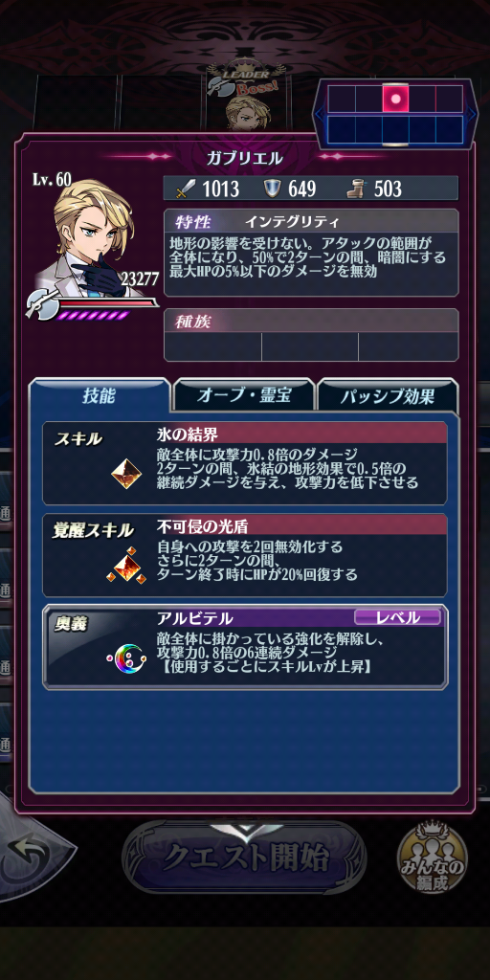Tap the boot speed stat icon
This screenshot has height=980, width=490.
(357, 189)
